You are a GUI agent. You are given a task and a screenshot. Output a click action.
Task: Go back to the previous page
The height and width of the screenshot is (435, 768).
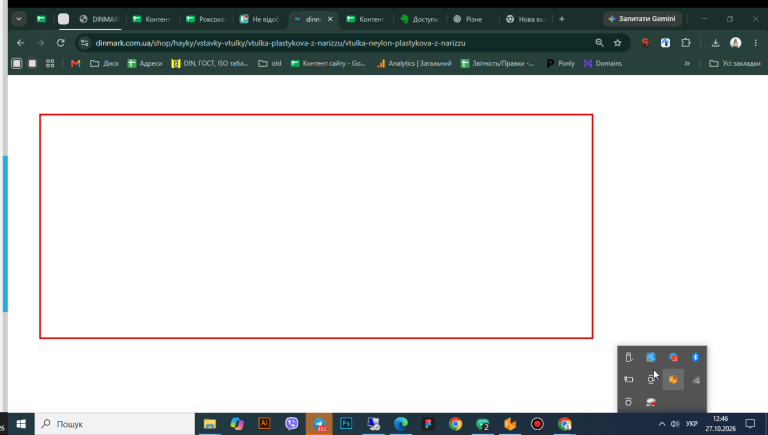click(21, 43)
